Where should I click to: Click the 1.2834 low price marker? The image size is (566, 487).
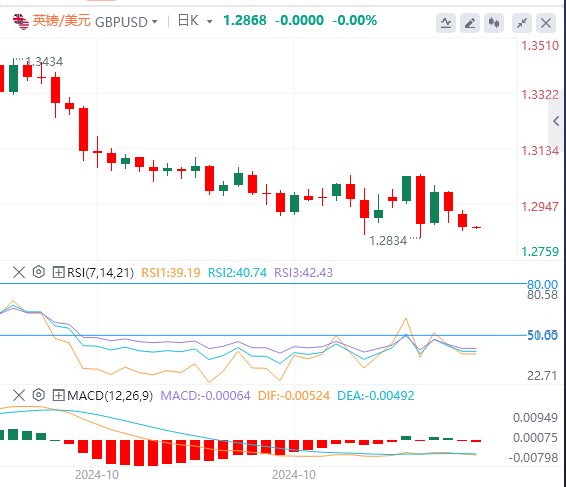[388, 240]
